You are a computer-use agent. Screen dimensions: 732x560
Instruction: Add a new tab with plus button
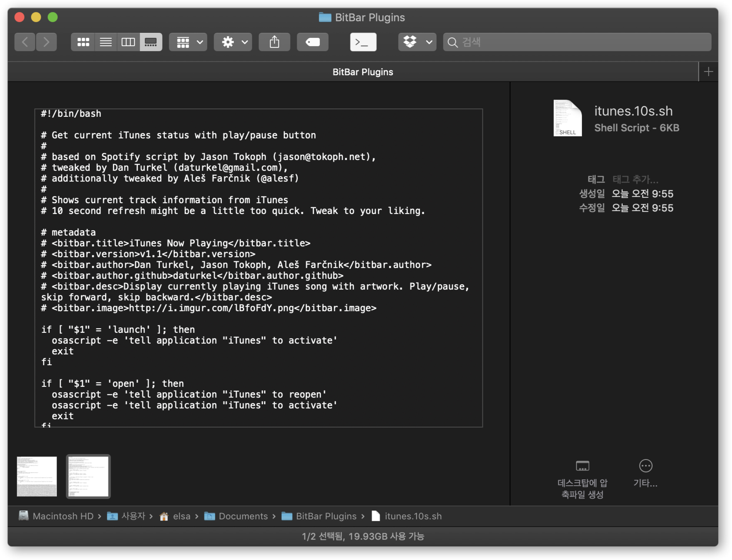pos(709,72)
